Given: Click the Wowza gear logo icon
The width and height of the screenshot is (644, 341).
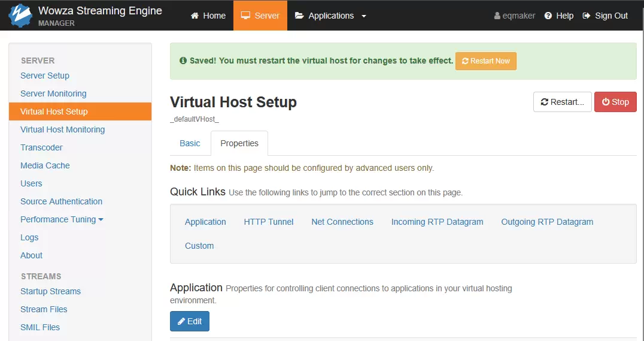Looking at the screenshot, I should 20,15.
